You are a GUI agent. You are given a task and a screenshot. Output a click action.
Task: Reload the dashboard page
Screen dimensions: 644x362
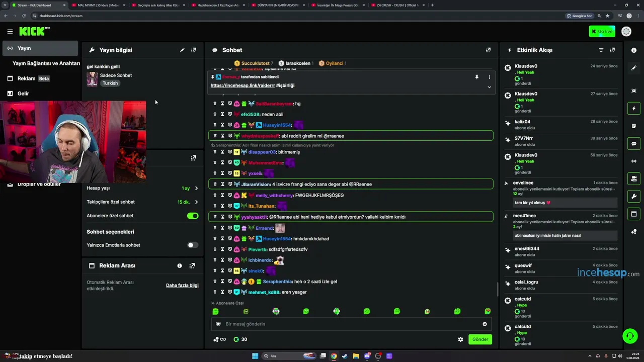tap(24, 16)
